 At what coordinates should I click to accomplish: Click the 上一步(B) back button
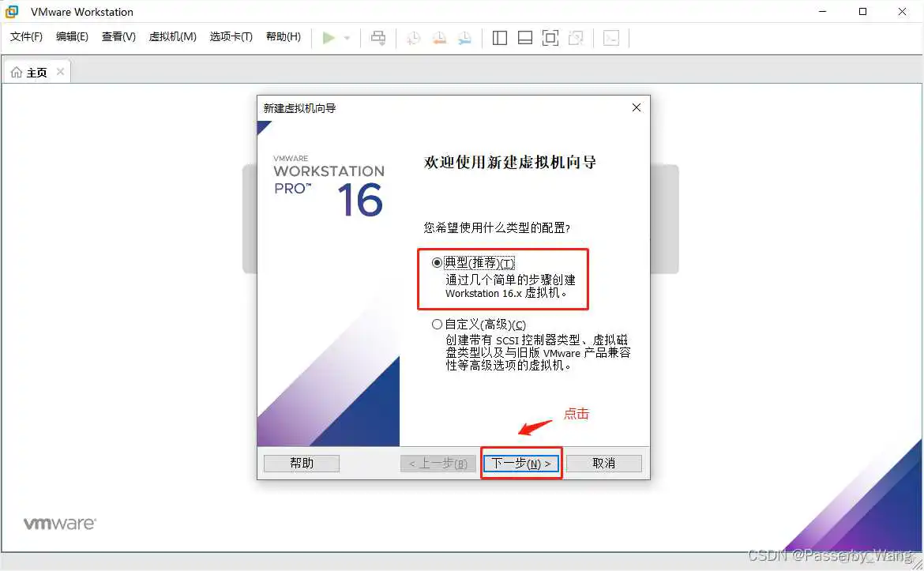(x=438, y=464)
